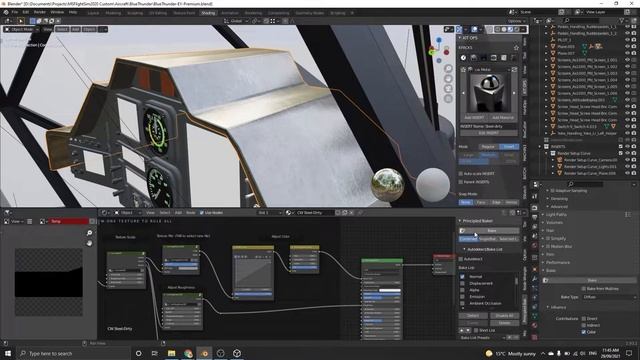The width and height of the screenshot is (640, 360).
Task: Click previous arrow on INSERT preview
Action: tap(463, 93)
